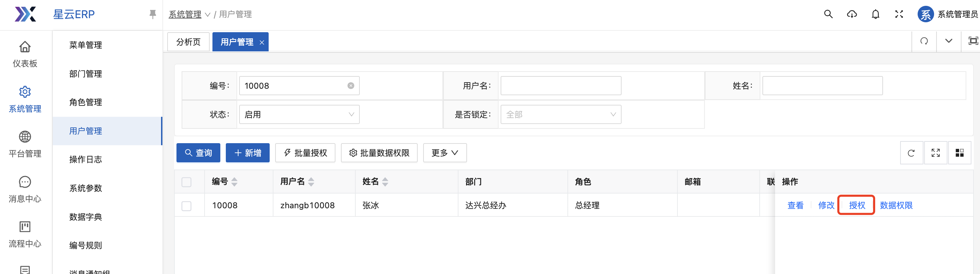Sort the table by 编号 column
This screenshot has width=980, height=274.
(234, 182)
